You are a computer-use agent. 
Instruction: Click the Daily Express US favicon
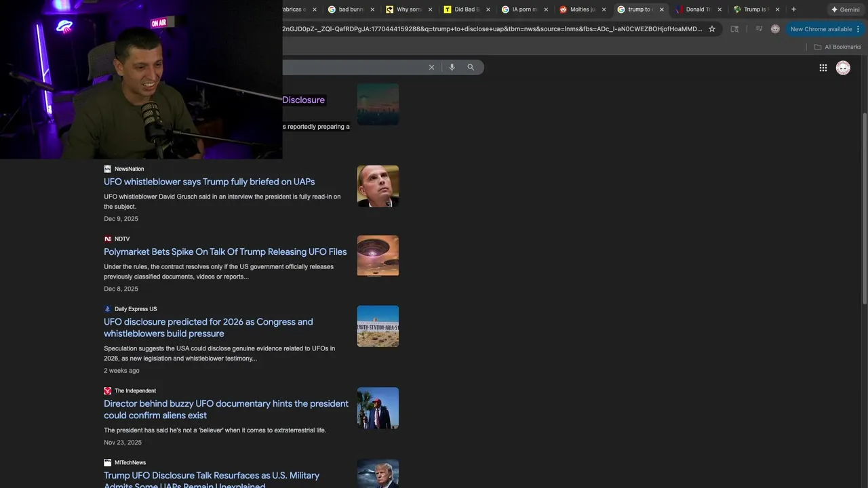(x=107, y=309)
